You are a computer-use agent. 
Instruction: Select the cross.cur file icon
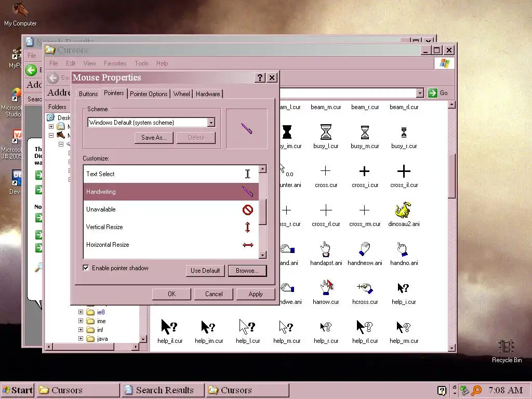click(x=325, y=170)
